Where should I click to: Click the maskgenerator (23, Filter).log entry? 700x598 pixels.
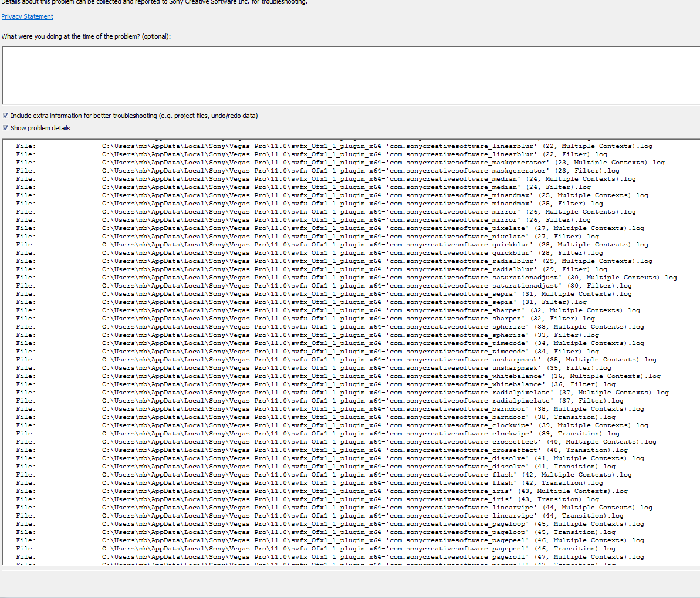tap(318, 171)
